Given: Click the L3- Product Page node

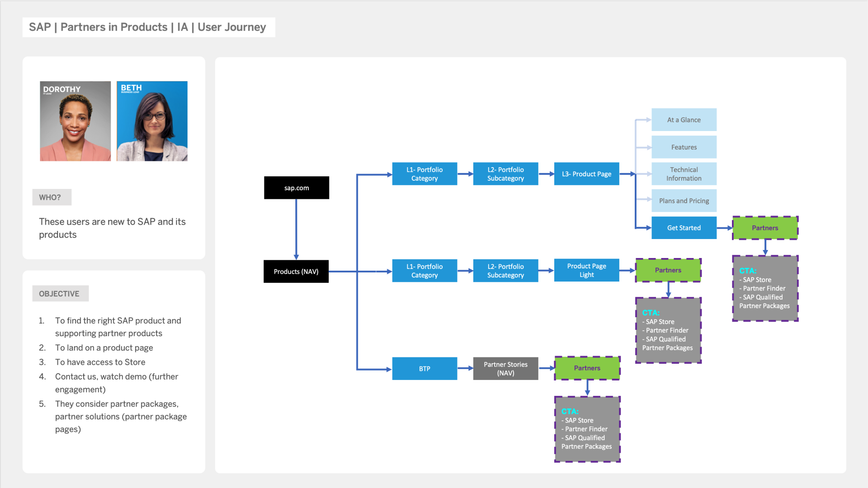Looking at the screenshot, I should [x=586, y=174].
